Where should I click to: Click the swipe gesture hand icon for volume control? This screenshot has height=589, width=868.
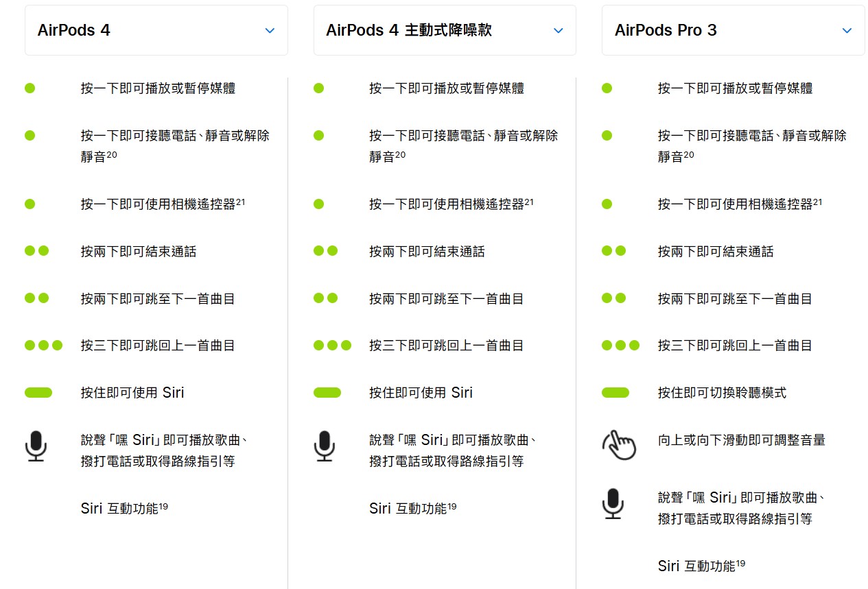(619, 444)
